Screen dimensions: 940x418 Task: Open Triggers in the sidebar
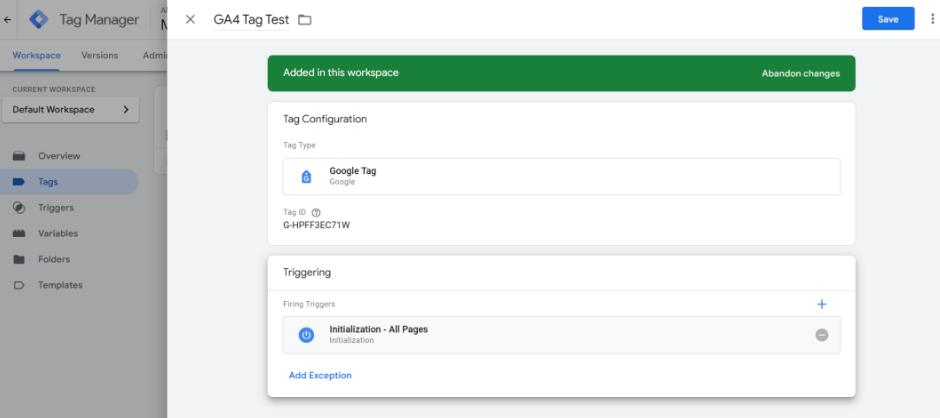point(55,208)
